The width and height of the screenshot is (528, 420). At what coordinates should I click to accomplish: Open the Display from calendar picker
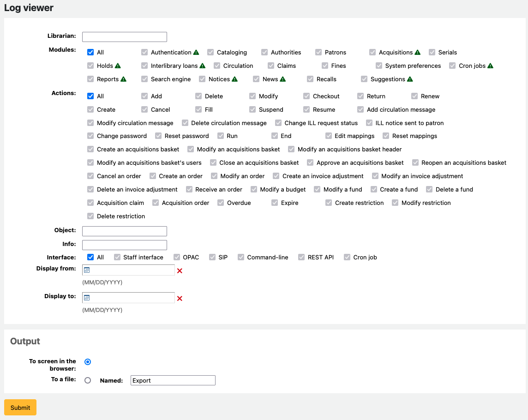(87, 271)
